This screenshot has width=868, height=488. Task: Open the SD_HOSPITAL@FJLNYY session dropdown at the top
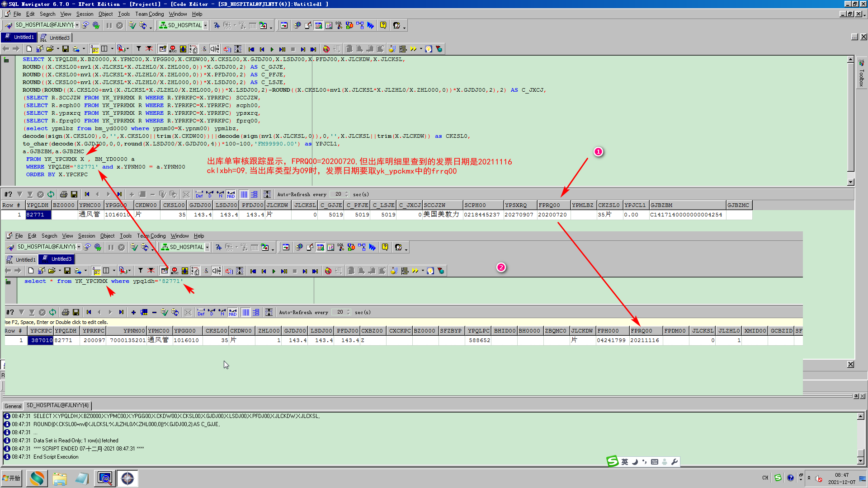tap(77, 25)
